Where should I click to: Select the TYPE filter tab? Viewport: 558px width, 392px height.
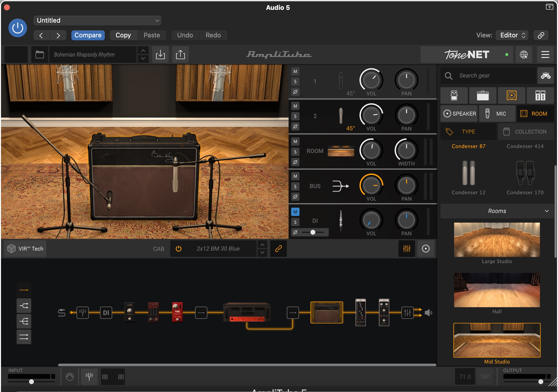coord(468,132)
